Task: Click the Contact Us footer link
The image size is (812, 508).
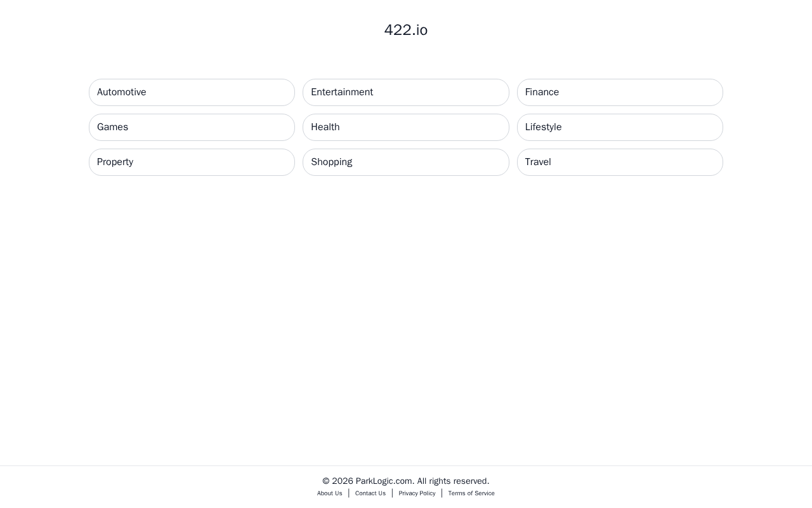Action: tap(370, 493)
